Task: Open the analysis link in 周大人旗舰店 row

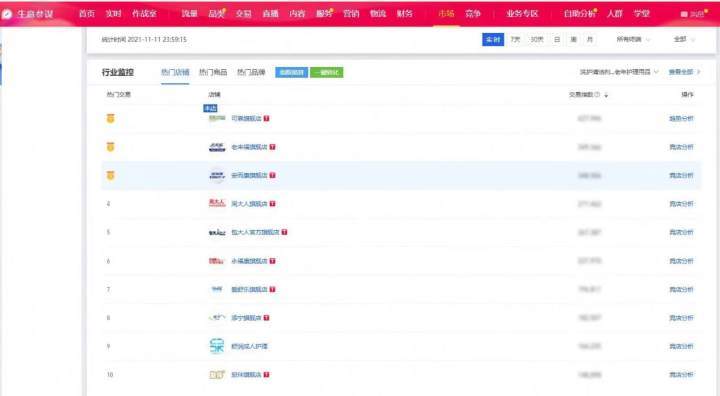Action: pyautogui.click(x=681, y=204)
